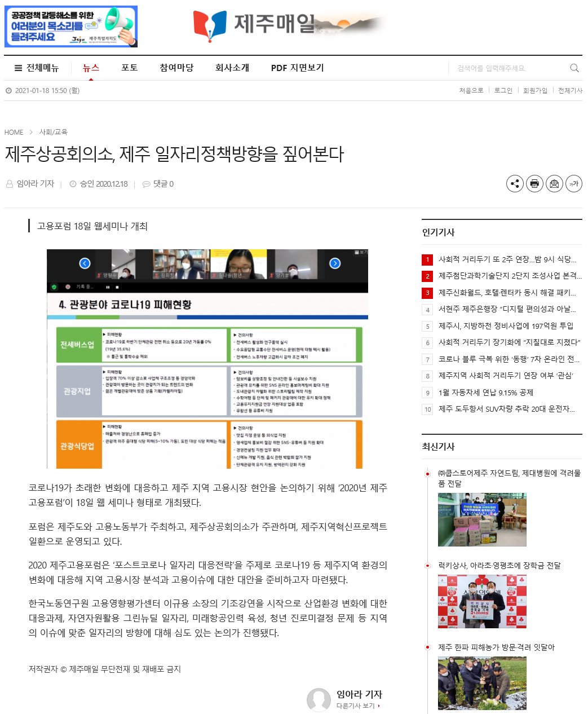Screen dimensions: 588x714
Task: Click the 다른기사 보기 link
Action: click(x=358, y=706)
